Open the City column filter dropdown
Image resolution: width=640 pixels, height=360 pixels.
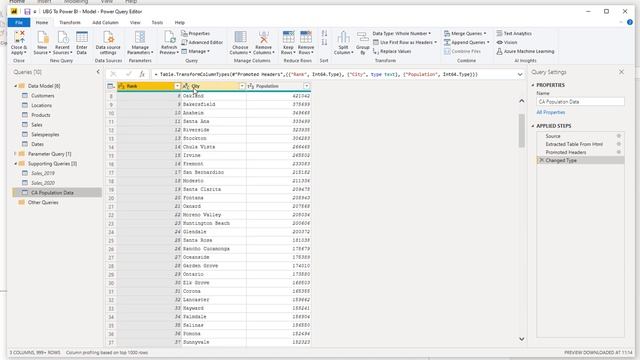(x=242, y=86)
